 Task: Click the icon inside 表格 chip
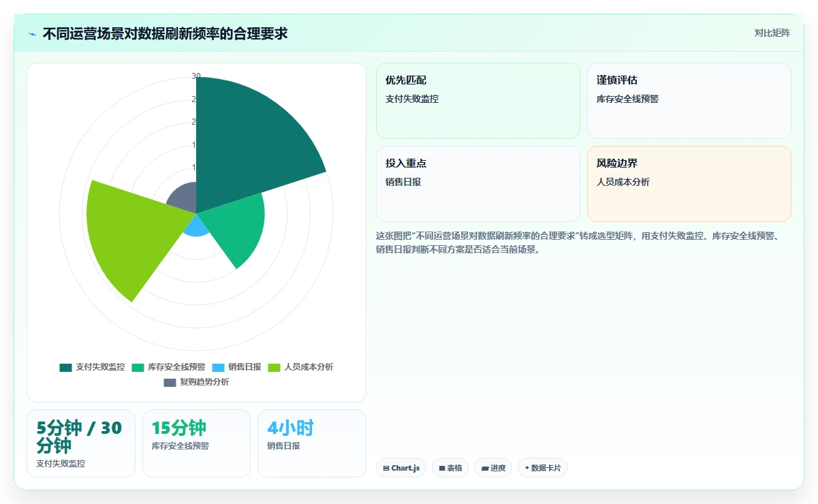coord(442,469)
